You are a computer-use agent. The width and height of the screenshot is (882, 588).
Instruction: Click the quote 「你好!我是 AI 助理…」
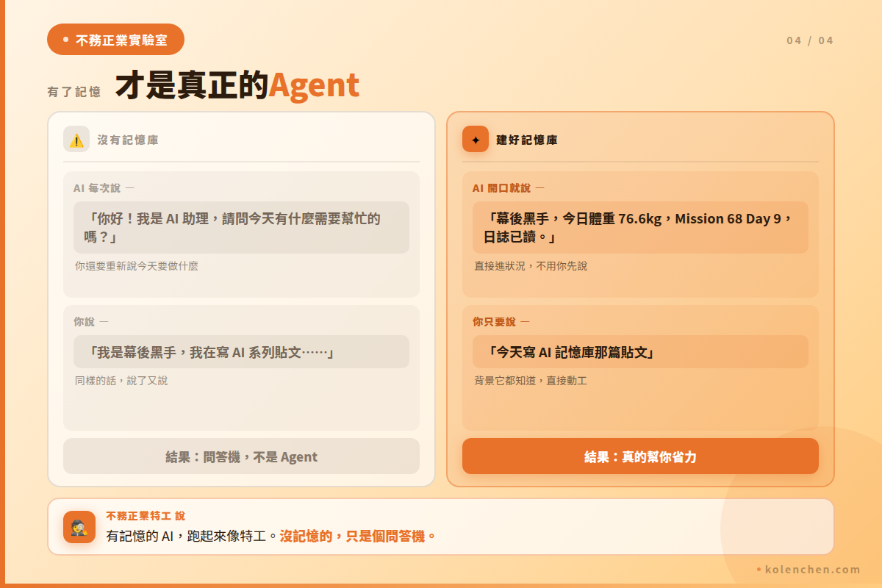241,227
